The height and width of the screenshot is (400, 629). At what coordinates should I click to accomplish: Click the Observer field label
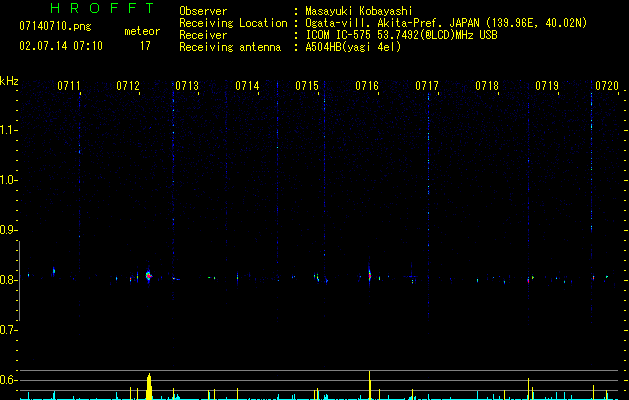click(x=203, y=11)
